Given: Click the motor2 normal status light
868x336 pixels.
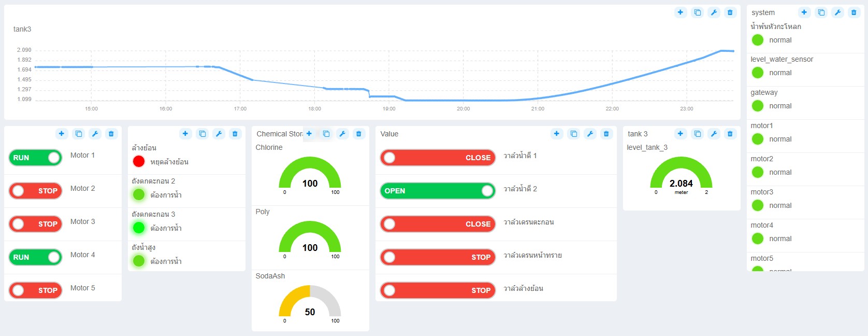Looking at the screenshot, I should pos(758,172).
